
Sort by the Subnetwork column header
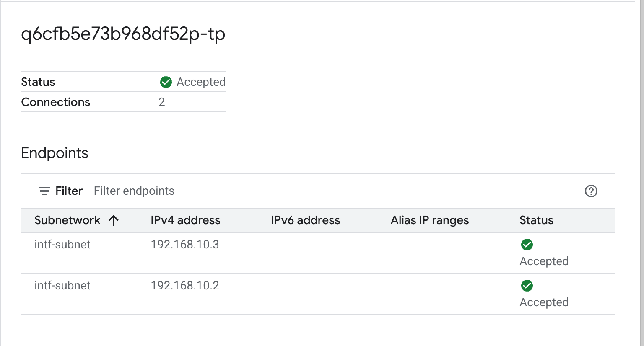pos(68,220)
